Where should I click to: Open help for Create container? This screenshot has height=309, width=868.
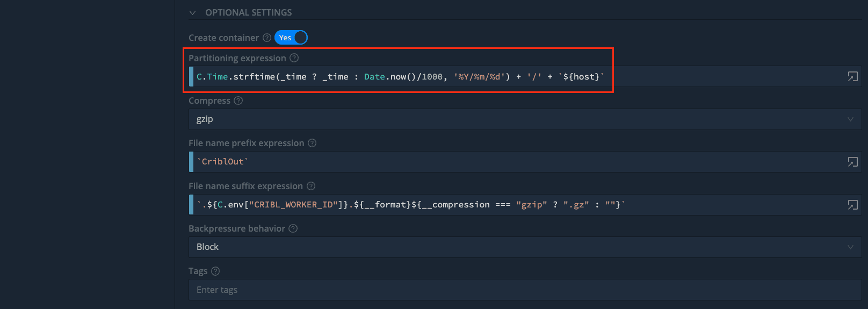pyautogui.click(x=266, y=38)
